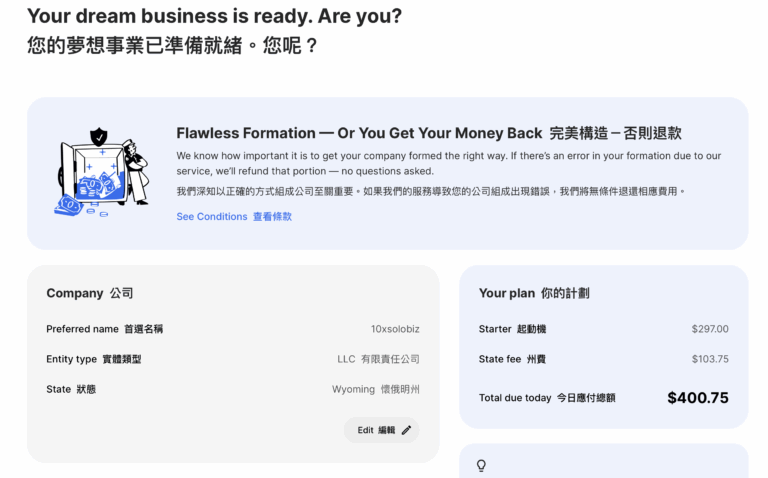Click the page title about dream business

[215, 16]
